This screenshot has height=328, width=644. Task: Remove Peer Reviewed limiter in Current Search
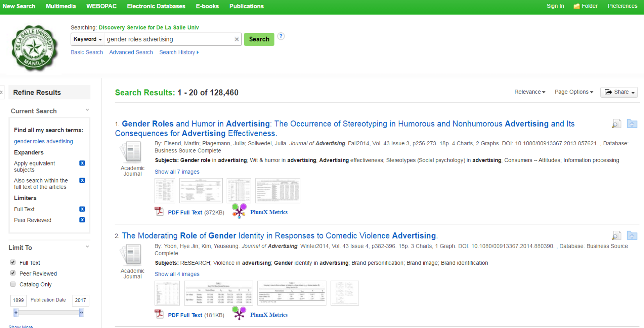[x=82, y=220]
